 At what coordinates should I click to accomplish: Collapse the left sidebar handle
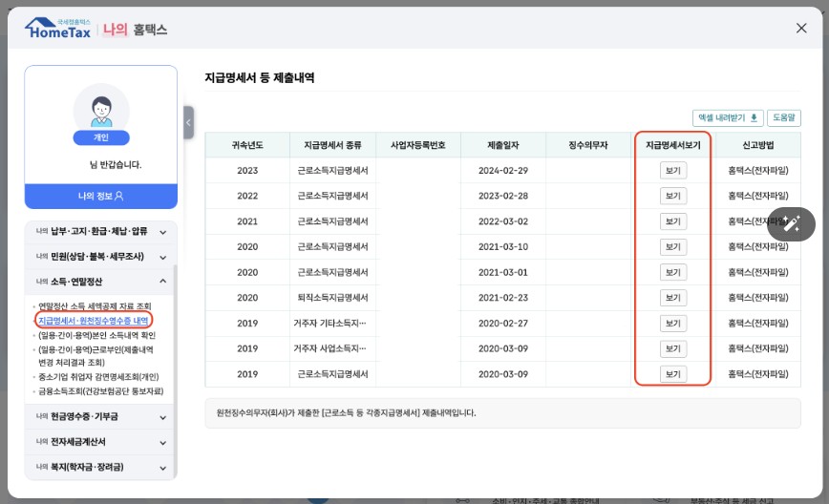coord(188,122)
